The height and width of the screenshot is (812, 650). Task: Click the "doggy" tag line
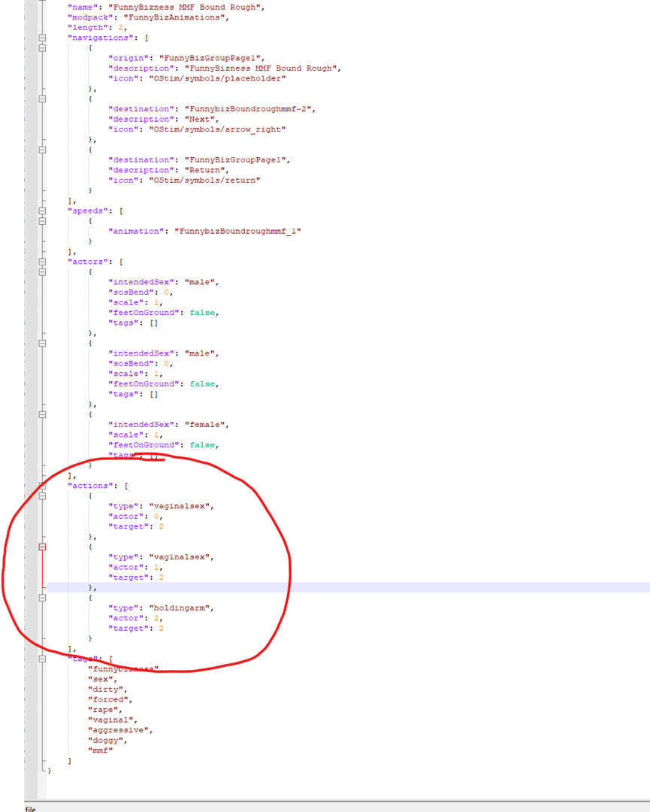pos(107,741)
